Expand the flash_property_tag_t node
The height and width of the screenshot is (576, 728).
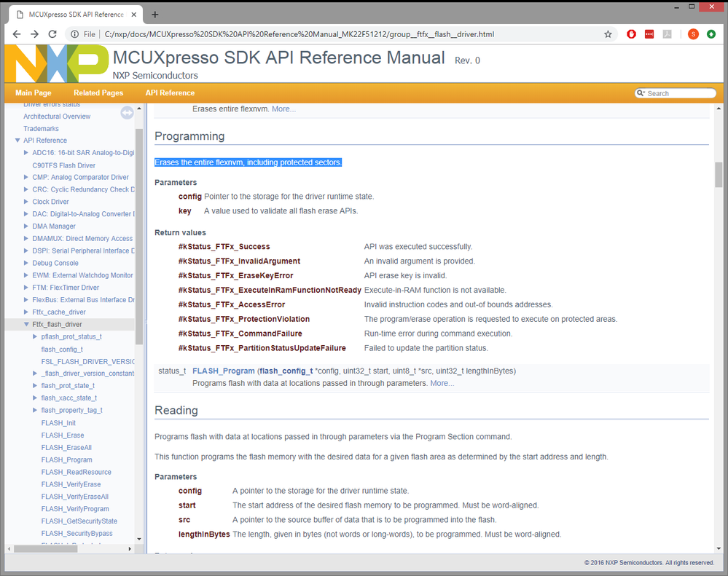35,411
